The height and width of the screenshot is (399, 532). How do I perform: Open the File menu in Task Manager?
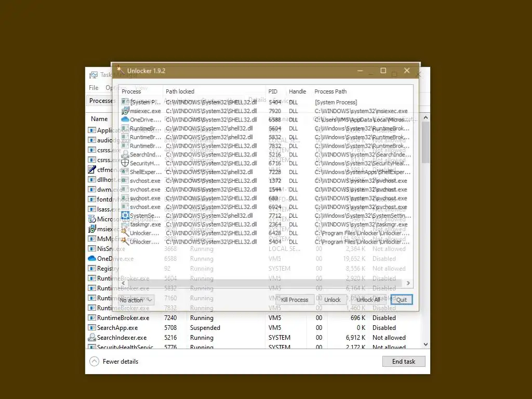point(94,87)
